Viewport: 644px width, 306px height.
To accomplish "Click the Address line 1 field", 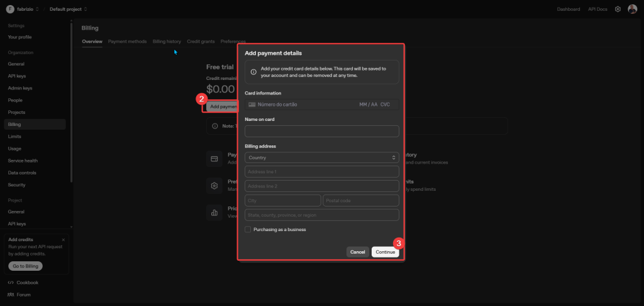I will pyautogui.click(x=321, y=172).
